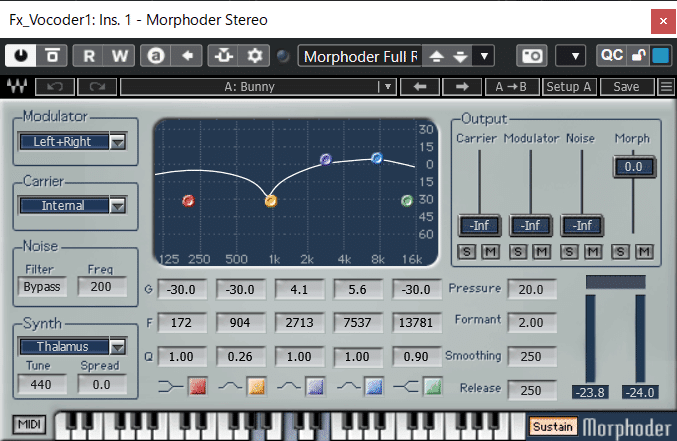Viewport: 677px width, 441px height.
Task: Open the plugin settings gear icon
Action: (255, 56)
